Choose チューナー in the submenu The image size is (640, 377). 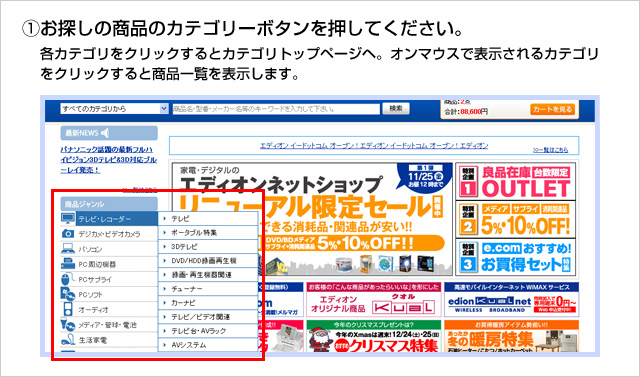click(x=208, y=288)
